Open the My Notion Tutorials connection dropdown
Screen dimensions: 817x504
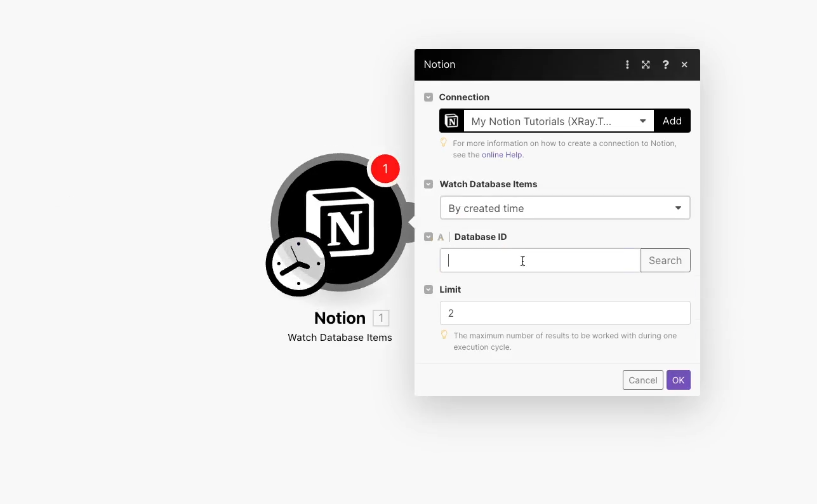coord(559,121)
